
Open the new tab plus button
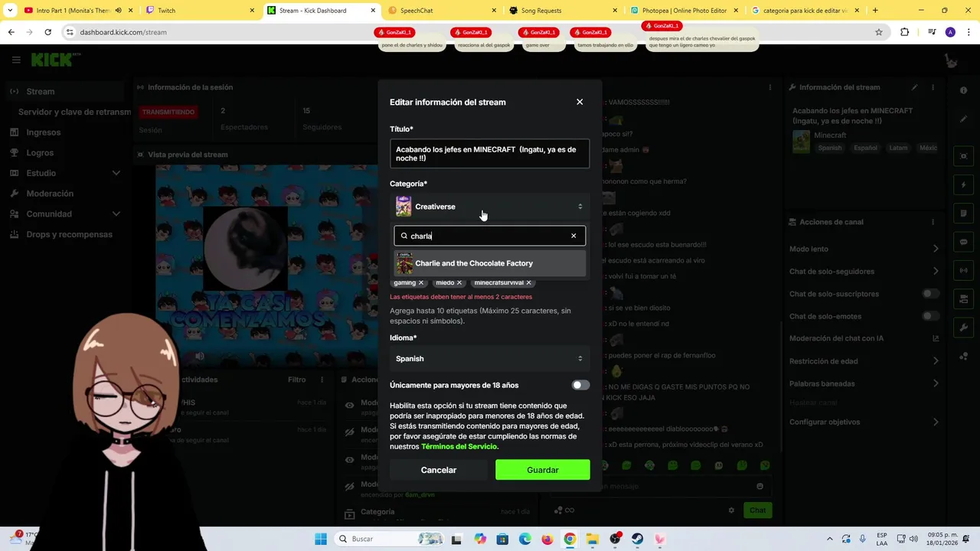coord(875,11)
